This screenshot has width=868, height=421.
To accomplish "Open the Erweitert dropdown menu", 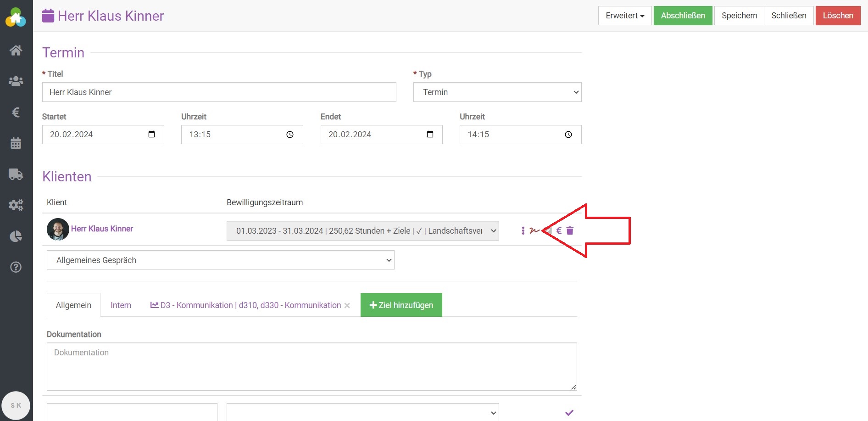I will point(624,16).
